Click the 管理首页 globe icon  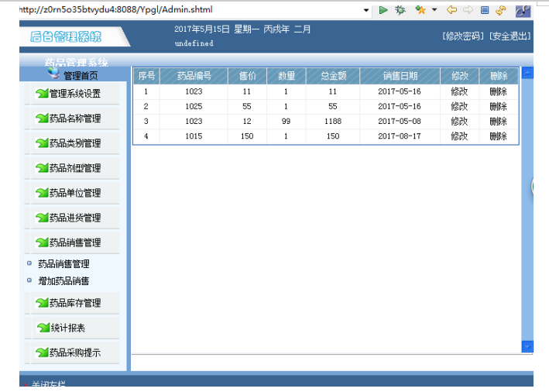click(54, 74)
